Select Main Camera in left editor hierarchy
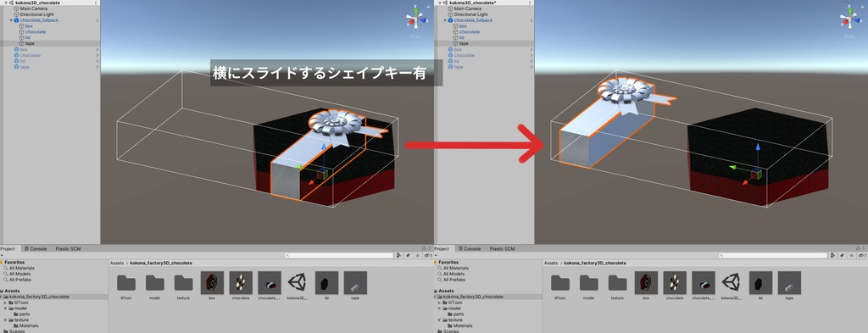This screenshot has height=333, width=868. (x=33, y=8)
